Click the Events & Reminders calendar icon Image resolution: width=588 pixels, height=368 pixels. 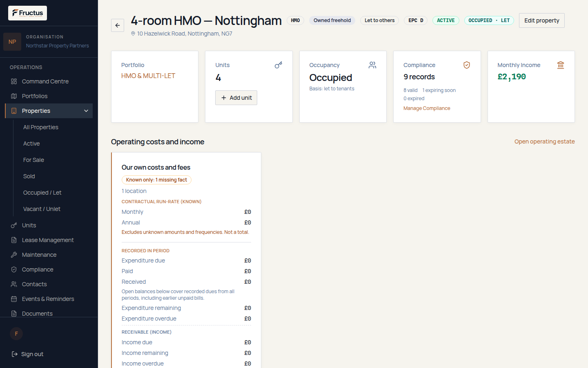(14, 299)
